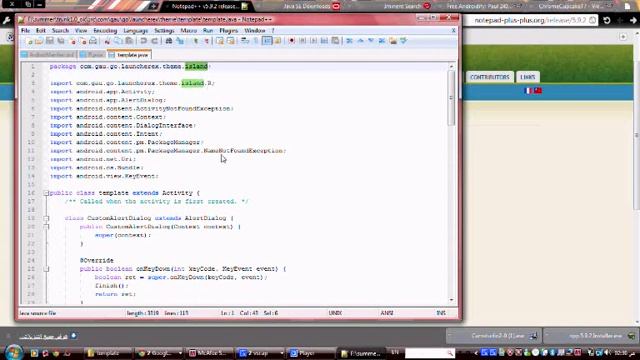Viewport: 640px width, 360px height.
Task: Open the Windows Start button
Action: coord(13,352)
